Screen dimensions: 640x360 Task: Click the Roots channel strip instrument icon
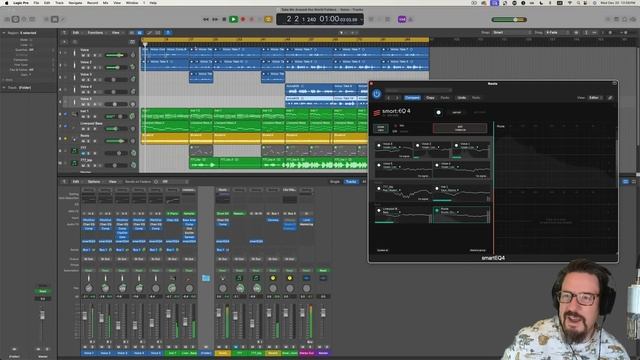point(223,278)
